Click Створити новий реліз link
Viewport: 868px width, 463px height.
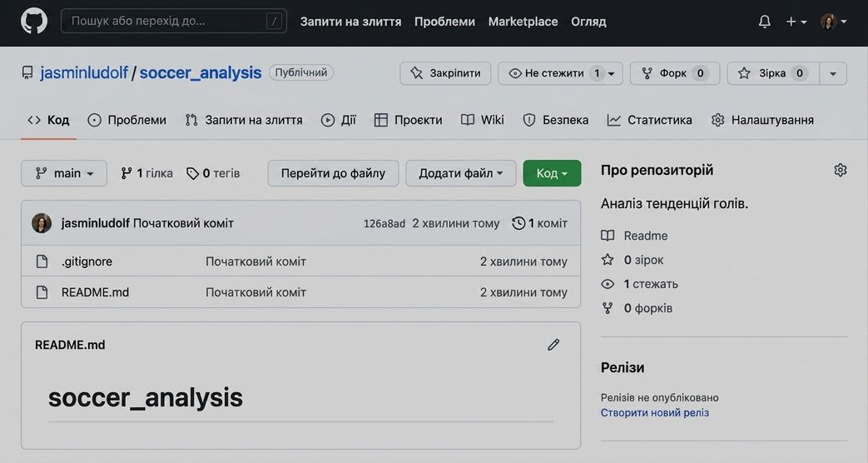[x=655, y=412]
